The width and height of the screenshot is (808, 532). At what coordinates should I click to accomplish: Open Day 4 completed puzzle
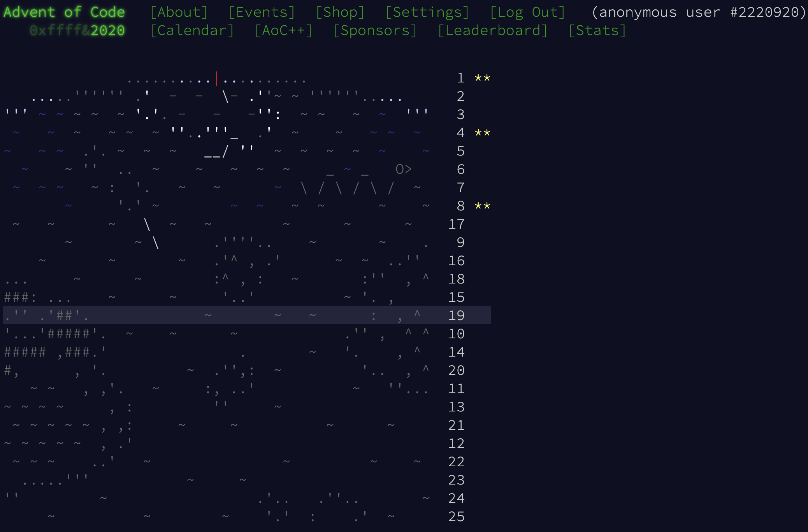(461, 133)
